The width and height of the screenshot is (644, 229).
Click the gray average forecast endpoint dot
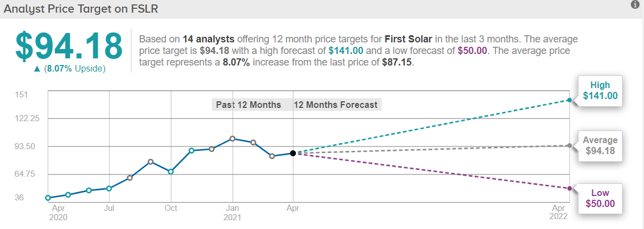(x=569, y=145)
